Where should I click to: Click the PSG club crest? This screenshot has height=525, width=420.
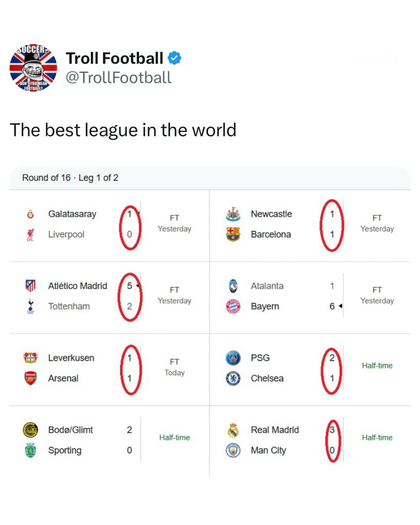click(x=233, y=358)
